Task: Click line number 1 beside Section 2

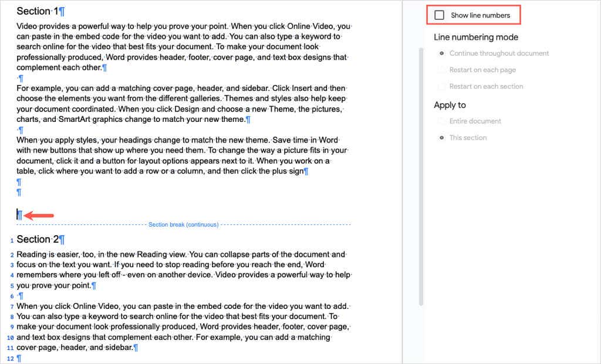Action: [x=12, y=240]
